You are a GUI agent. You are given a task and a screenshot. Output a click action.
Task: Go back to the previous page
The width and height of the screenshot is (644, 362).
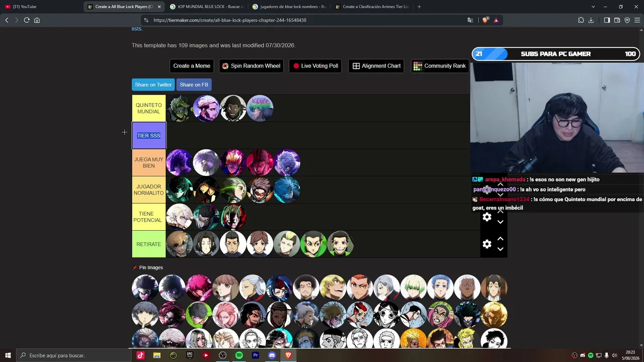[x=7, y=20]
